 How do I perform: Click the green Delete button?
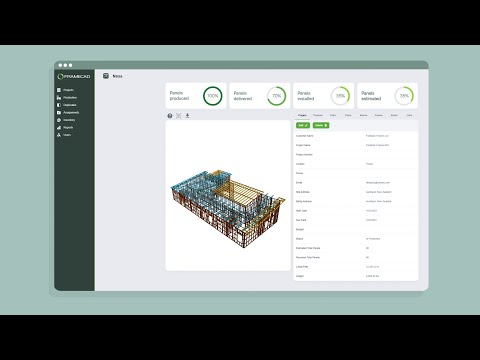tap(321, 125)
